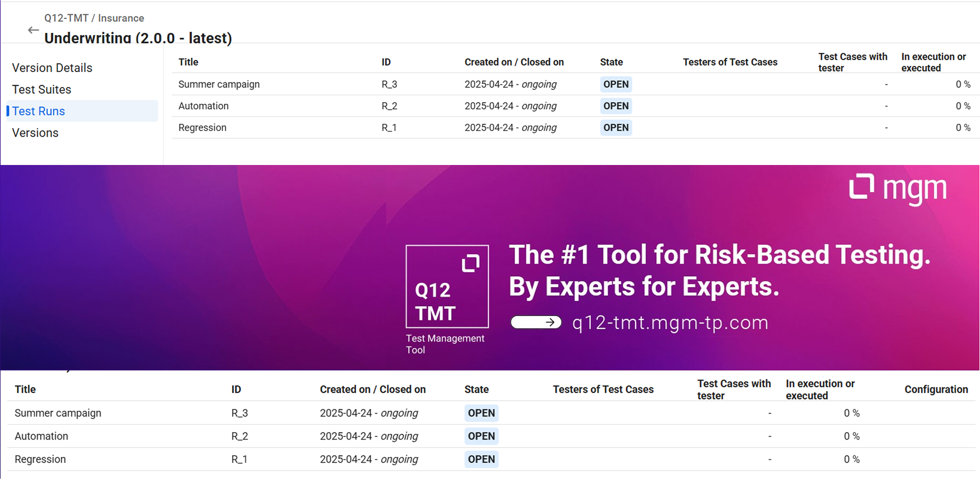Open Summer campaign run in upper table
Image resolution: width=980 pixels, height=479 pixels.
[219, 84]
